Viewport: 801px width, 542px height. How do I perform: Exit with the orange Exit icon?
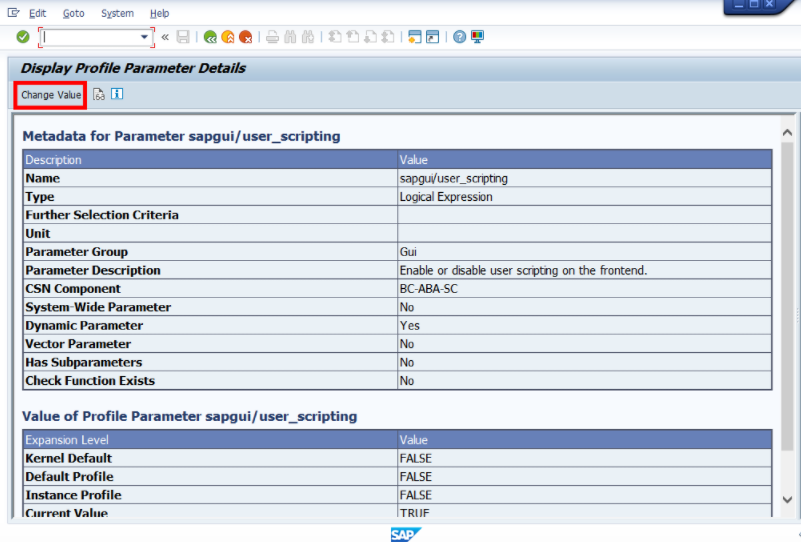coord(228,37)
